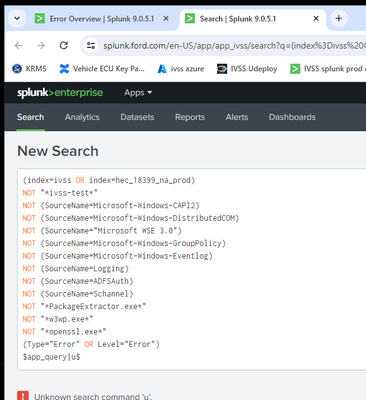Select the Search navigation tab
Viewport: 366px width, 400px height.
pyautogui.click(x=30, y=117)
